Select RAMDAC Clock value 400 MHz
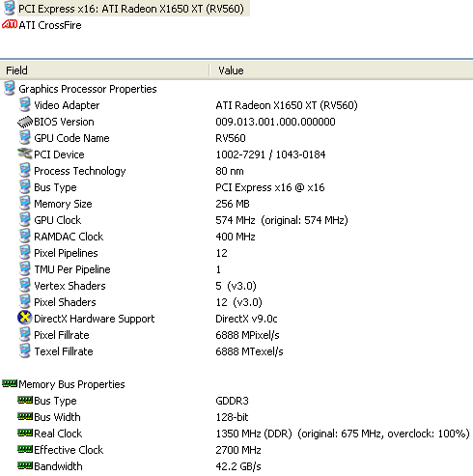 [236, 237]
